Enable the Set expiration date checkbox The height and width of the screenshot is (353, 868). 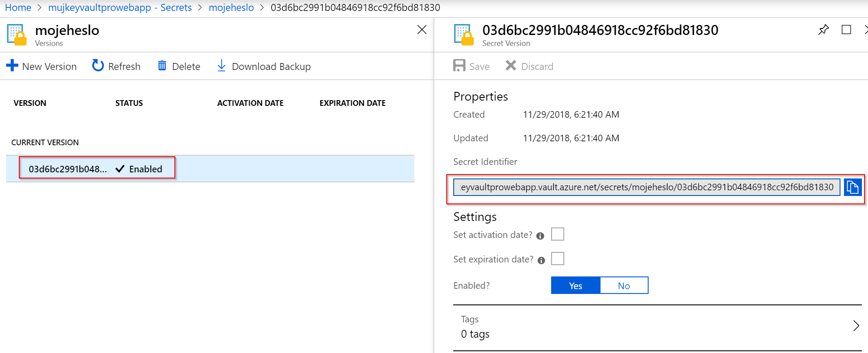(558, 259)
